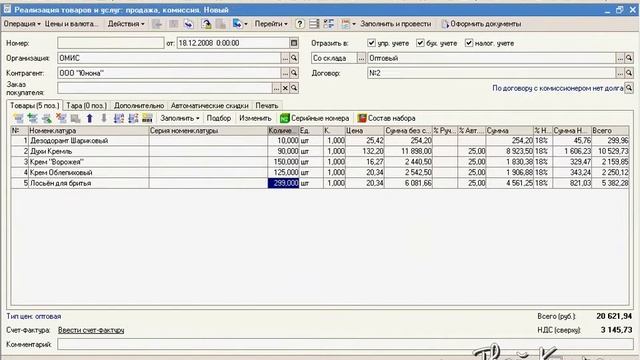
Task: Click edit row icon in goods toolbar
Action: 47,118
